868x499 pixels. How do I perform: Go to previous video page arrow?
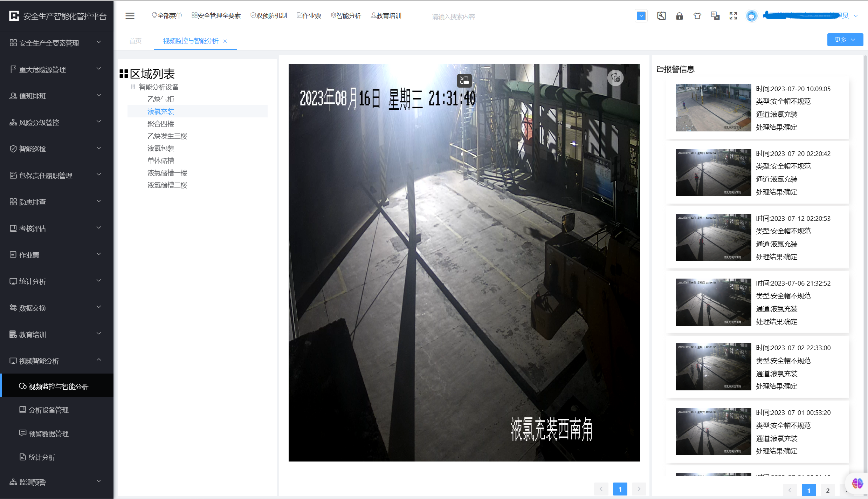[x=601, y=489]
